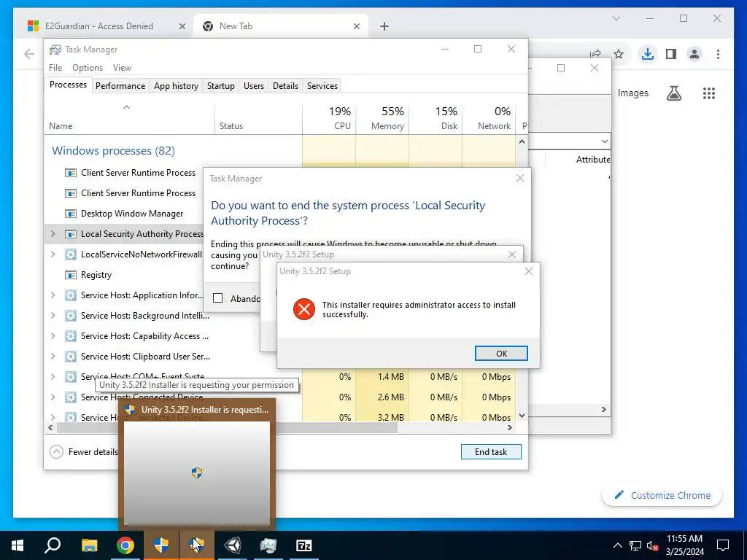Viewport: 747px width, 560px height.
Task: Select the Processes tab
Action: [x=68, y=85]
